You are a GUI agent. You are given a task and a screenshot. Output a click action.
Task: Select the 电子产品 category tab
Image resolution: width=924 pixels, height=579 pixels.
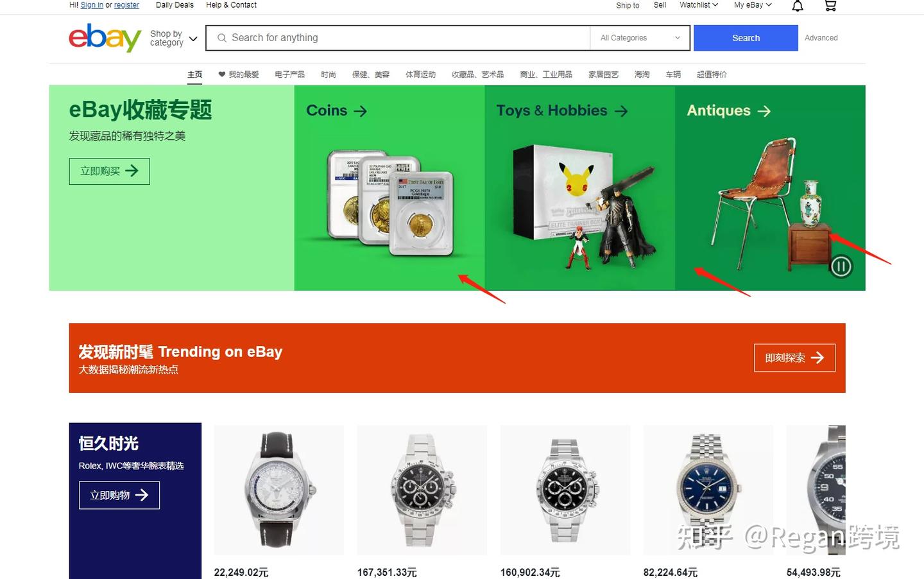click(289, 74)
